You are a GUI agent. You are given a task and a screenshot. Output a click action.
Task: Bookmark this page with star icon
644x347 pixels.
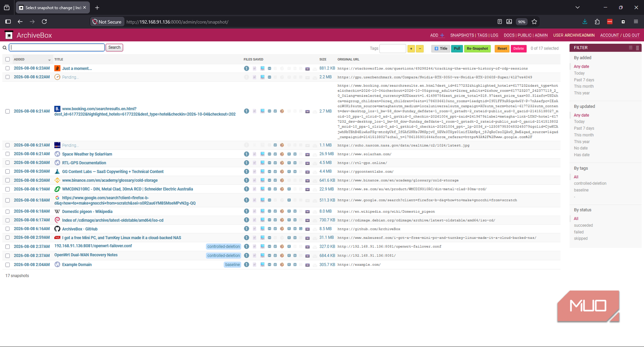534,22
